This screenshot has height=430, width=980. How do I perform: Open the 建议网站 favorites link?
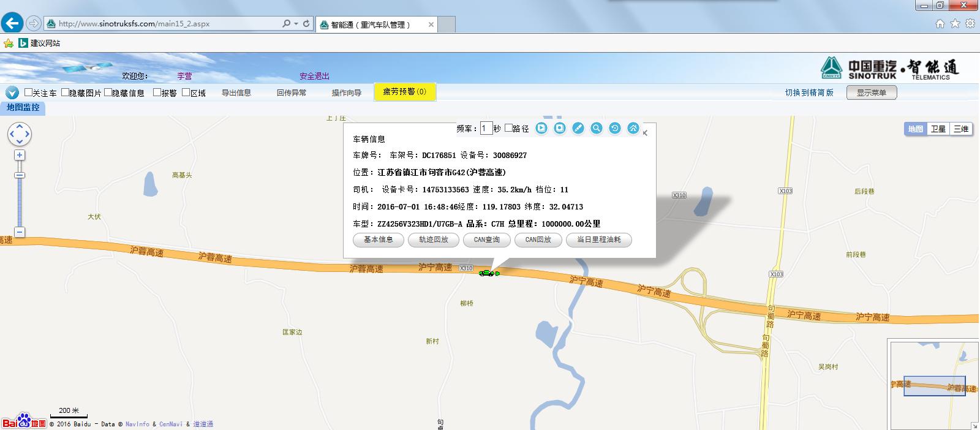click(x=40, y=43)
